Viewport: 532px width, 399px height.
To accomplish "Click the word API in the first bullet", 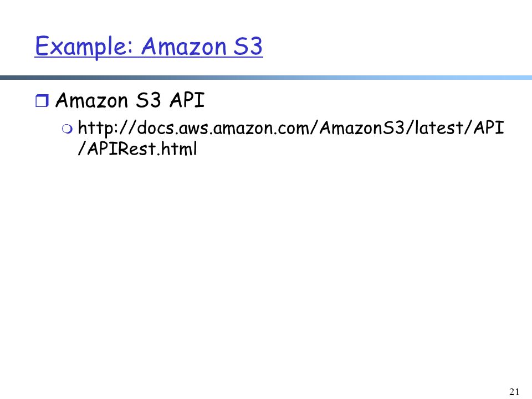I will (x=187, y=100).
